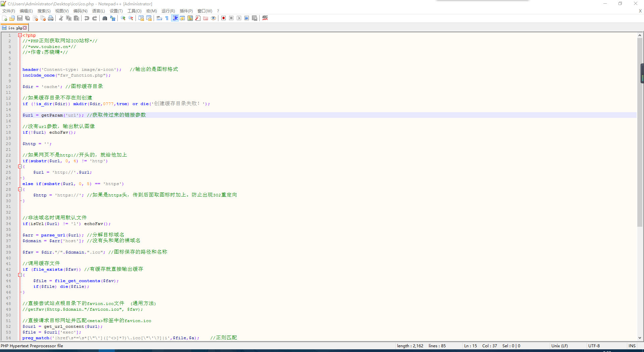Image resolution: width=644 pixels, height=352 pixels.
Task: Collapse the PHP block at line 1
Action: 20,35
